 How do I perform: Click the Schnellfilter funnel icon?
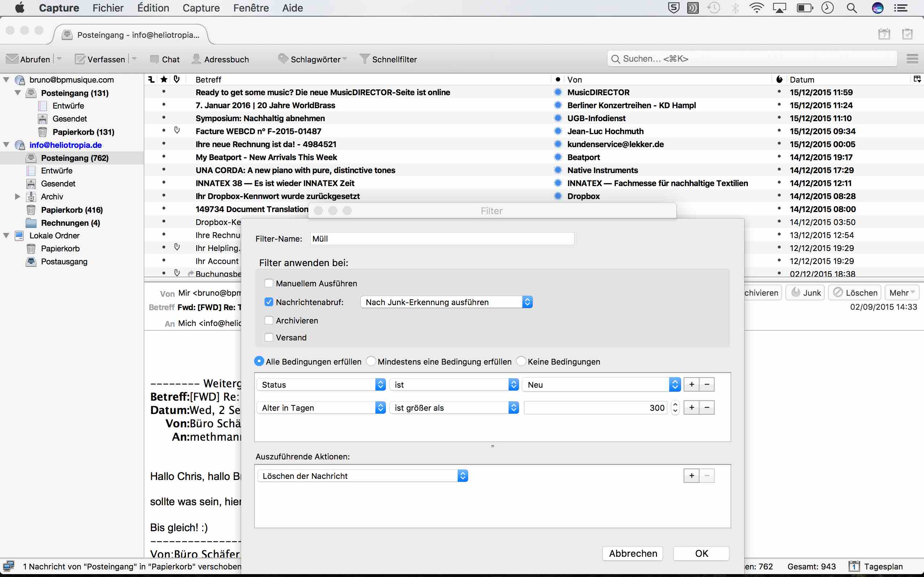pyautogui.click(x=365, y=59)
